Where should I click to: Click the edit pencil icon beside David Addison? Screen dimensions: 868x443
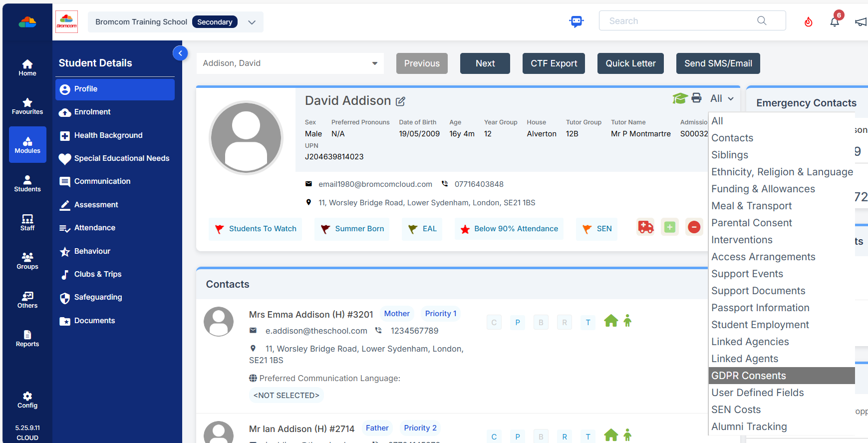coord(400,101)
